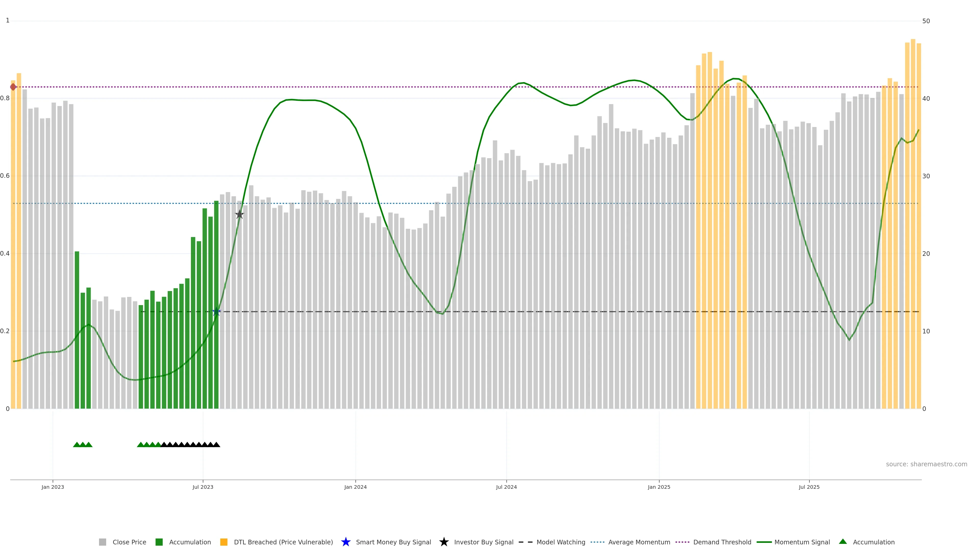Click the blue Smart Money Buy Signal star legend icon
Screen dimensions: 980x551
click(x=346, y=542)
